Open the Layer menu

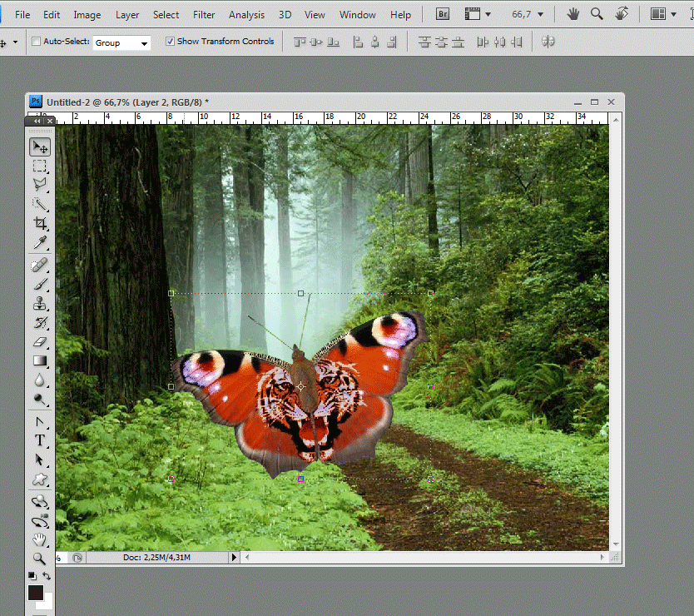pos(127,15)
